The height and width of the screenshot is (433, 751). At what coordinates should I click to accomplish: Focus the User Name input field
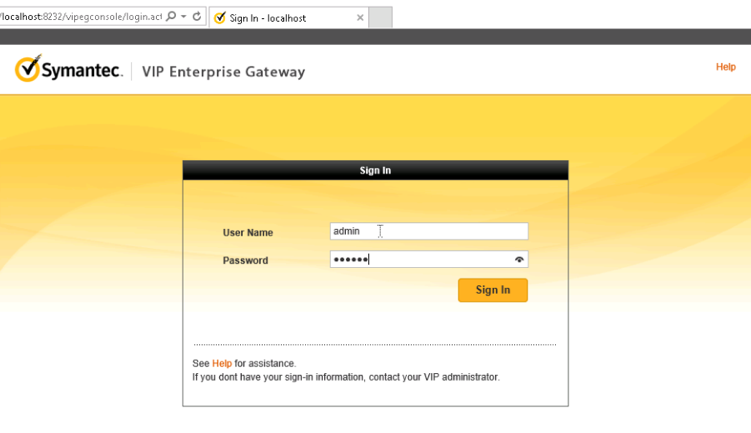[429, 231]
